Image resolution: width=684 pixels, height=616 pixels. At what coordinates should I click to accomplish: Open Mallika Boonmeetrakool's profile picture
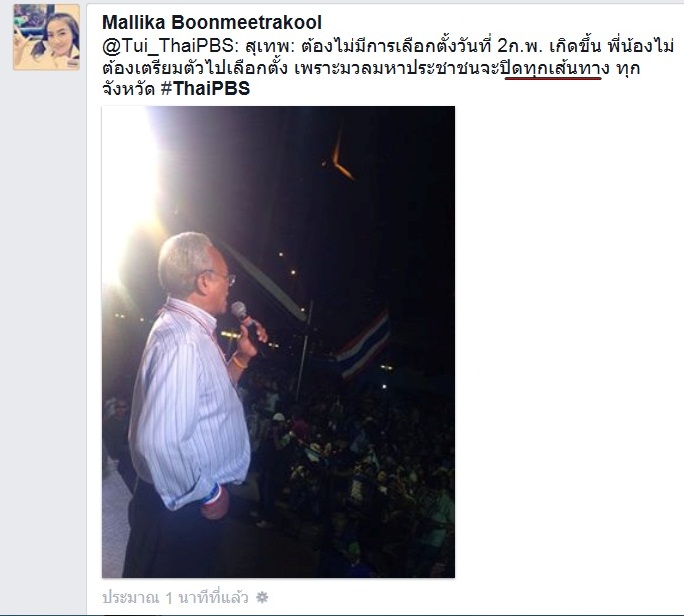click(46, 37)
